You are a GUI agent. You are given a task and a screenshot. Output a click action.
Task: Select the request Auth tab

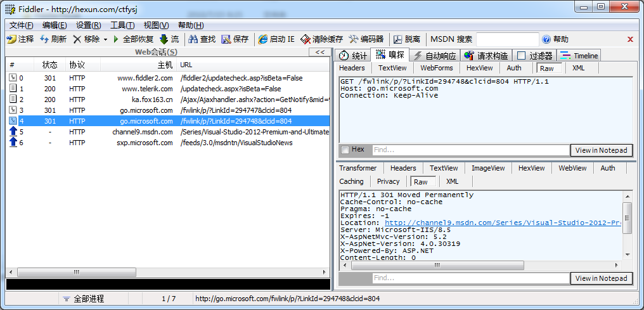click(514, 68)
